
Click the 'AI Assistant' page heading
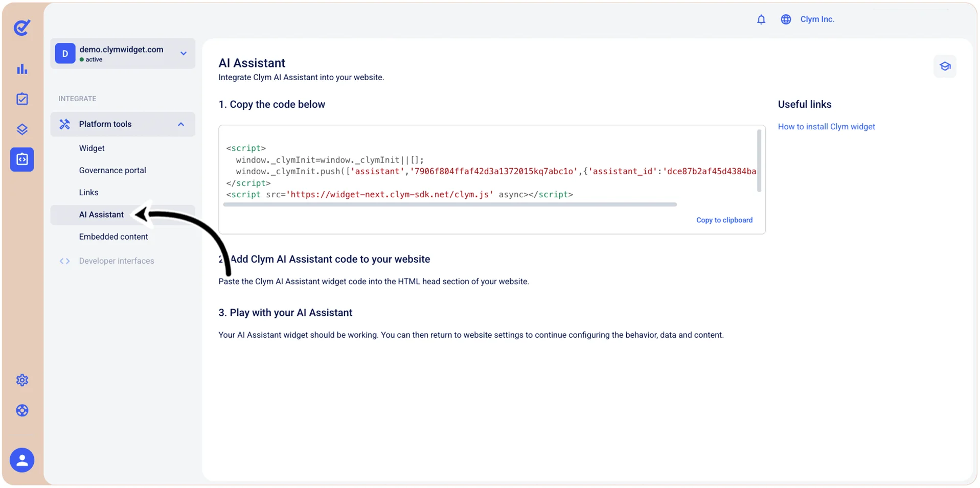coord(252,63)
